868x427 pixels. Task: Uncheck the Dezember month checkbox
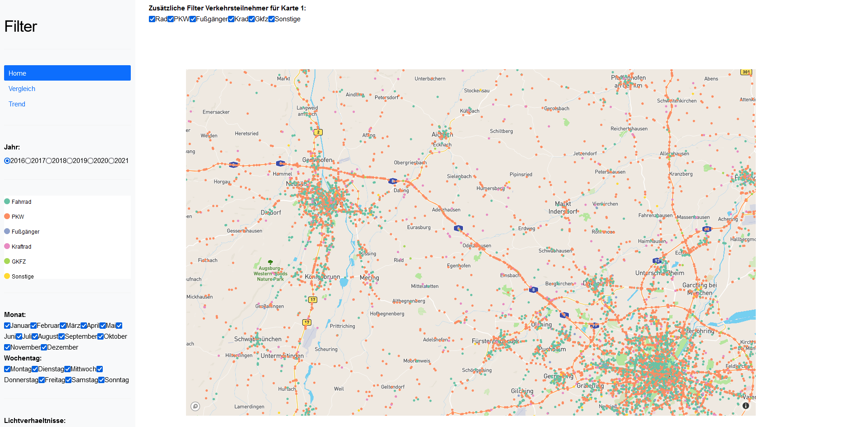click(44, 347)
